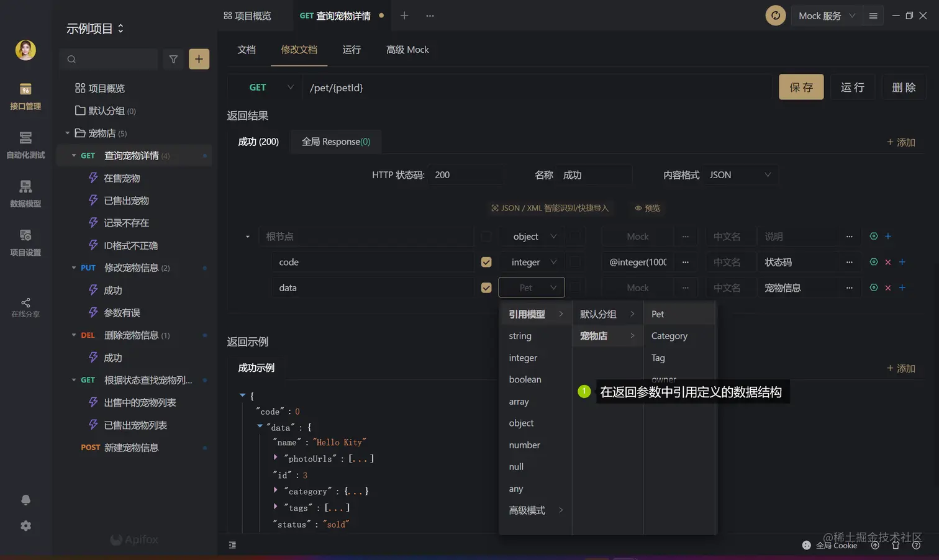The width and height of the screenshot is (939, 560).
Task: Open the Mock 服务 environment dropdown
Action: (x=826, y=16)
